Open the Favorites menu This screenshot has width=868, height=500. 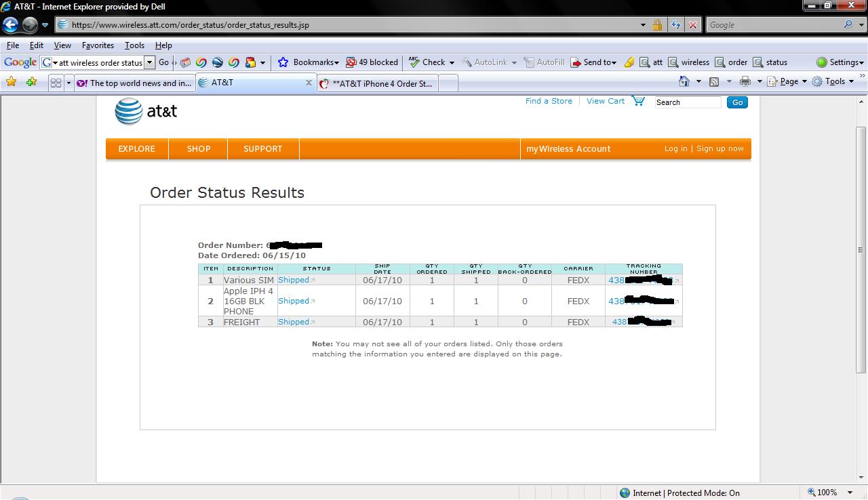coord(98,45)
